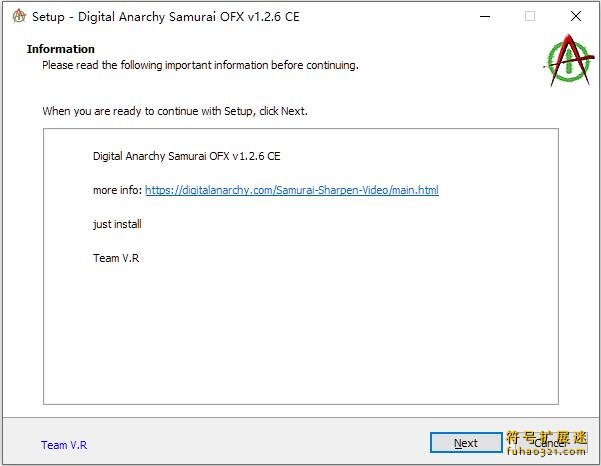
Task: Minimize the Setup window
Action: tap(484, 16)
